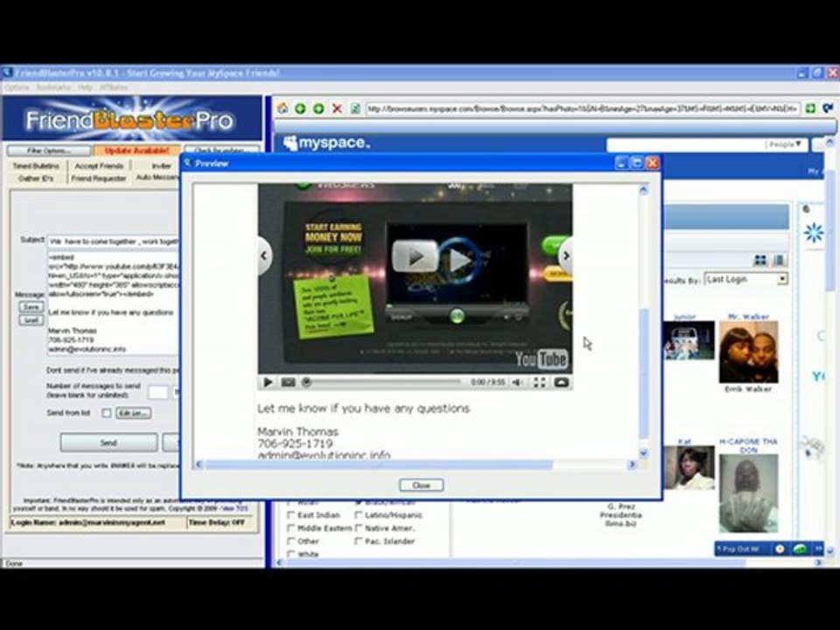Screen dimensions: 840x630
Task: Stop page loading with the red X icon
Action: point(337,108)
